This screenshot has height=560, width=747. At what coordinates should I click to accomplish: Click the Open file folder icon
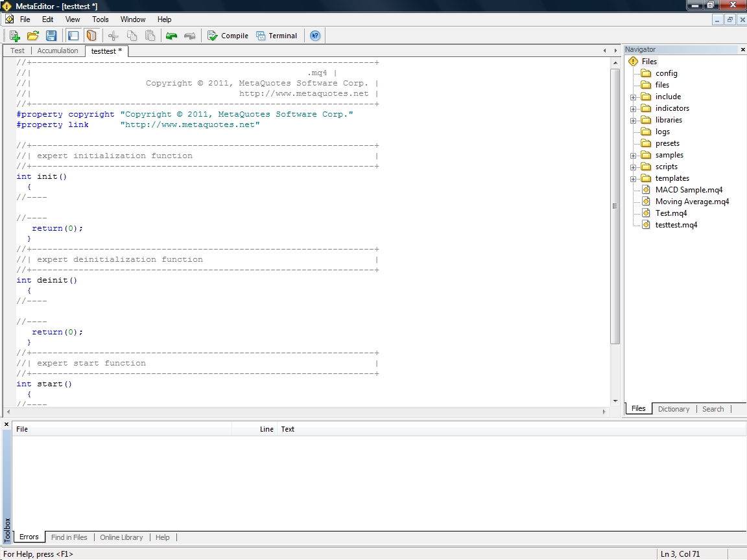tap(32, 36)
